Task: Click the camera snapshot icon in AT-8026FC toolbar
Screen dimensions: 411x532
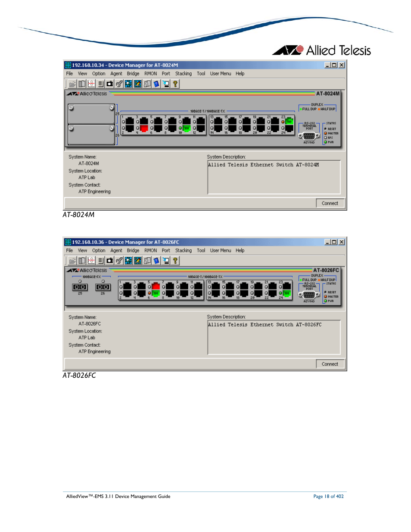Action: click(110, 261)
